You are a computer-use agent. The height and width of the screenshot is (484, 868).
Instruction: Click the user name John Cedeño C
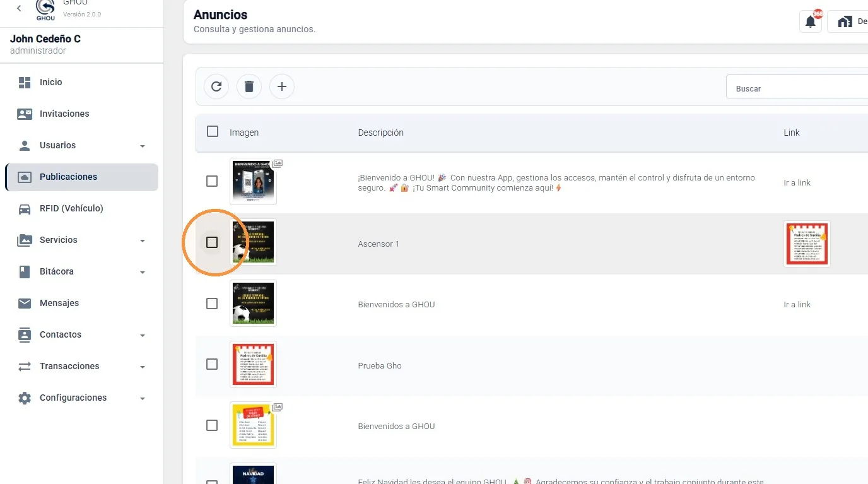(45, 38)
